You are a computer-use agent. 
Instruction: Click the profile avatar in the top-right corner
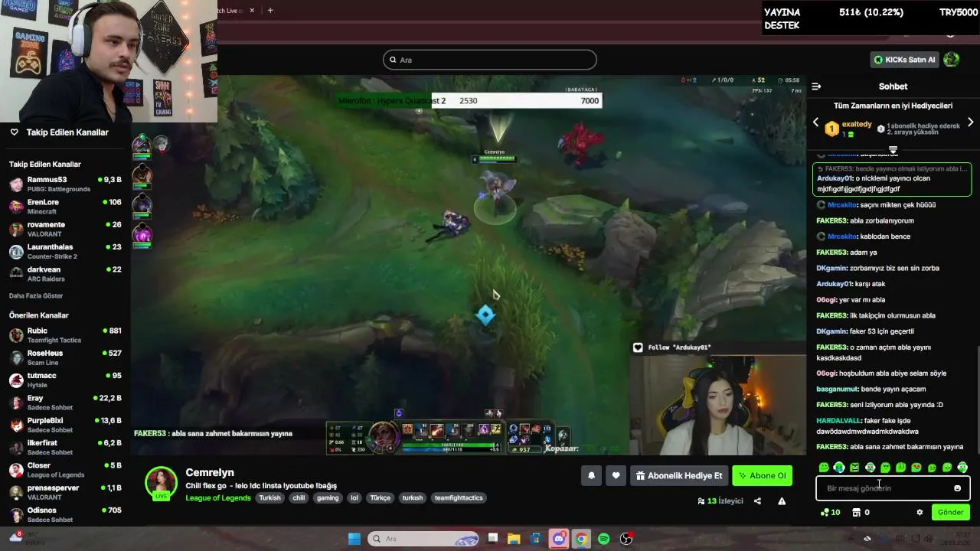tap(952, 60)
